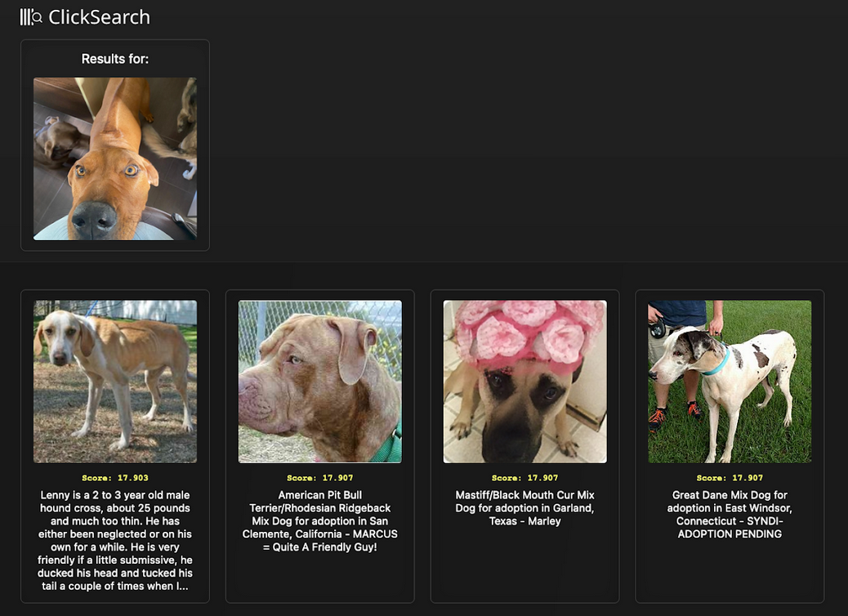Screen dimensions: 848x616
Task: Click the 'Texas - Marley' text line
Action: 525,521
